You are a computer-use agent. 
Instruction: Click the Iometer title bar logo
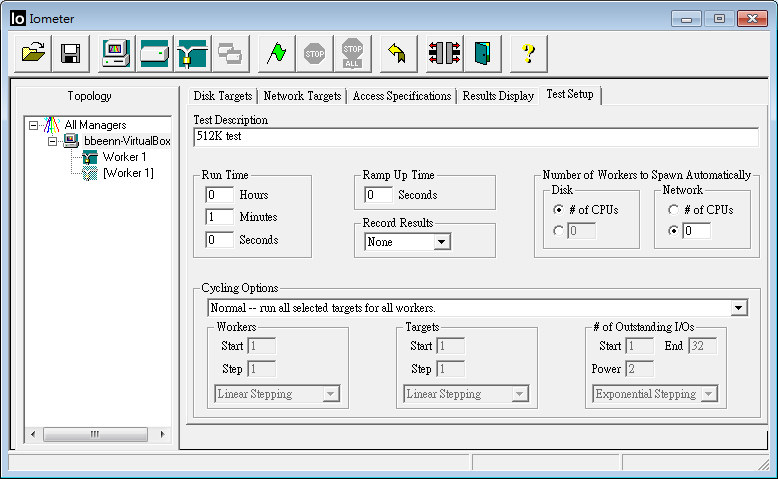point(17,19)
